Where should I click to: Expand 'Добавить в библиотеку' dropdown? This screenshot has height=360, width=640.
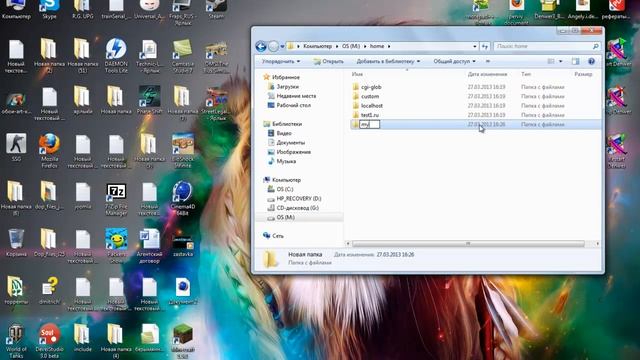point(388,61)
